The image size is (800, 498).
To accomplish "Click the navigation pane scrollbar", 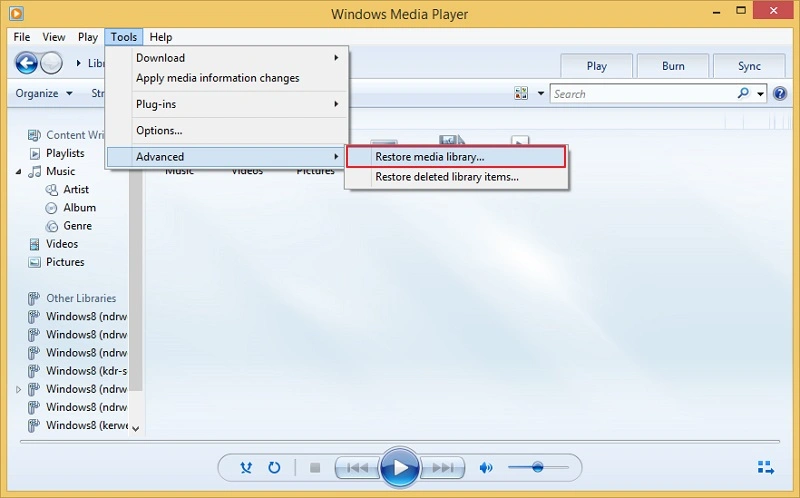I will tap(135, 278).
